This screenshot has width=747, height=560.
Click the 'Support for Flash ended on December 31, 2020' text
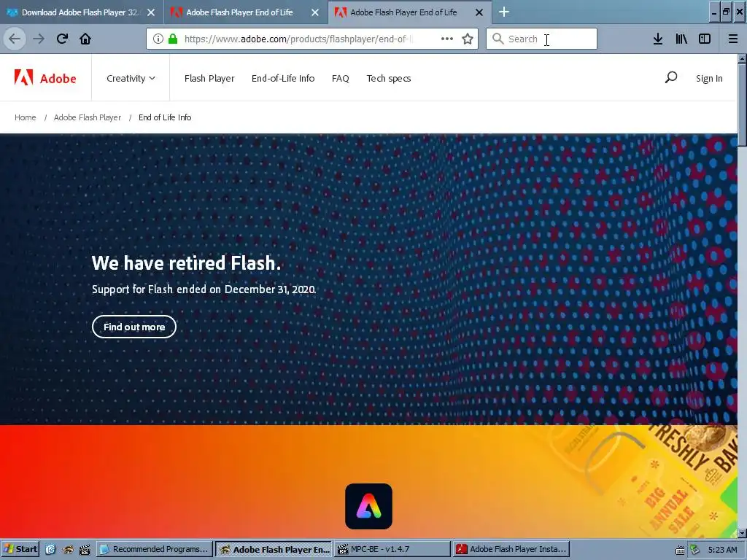click(204, 289)
